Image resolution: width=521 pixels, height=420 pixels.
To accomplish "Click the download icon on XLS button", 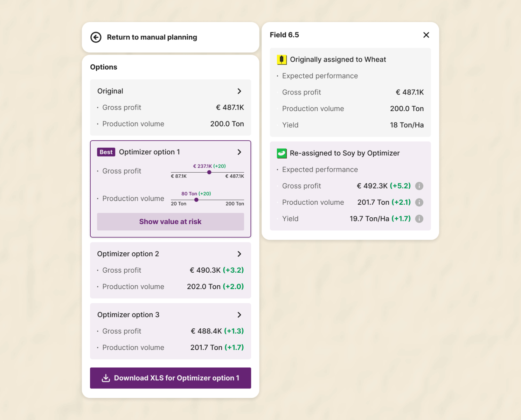I will tap(106, 378).
